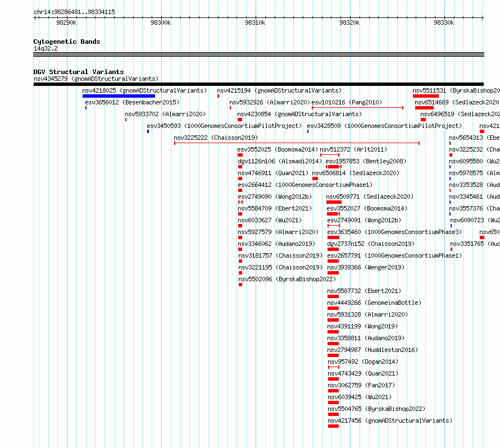This screenshot has width=500, height=448.
Task: Open esv2664412 1000GenomesConsortiumPhase1 entry
Action: pos(305,185)
